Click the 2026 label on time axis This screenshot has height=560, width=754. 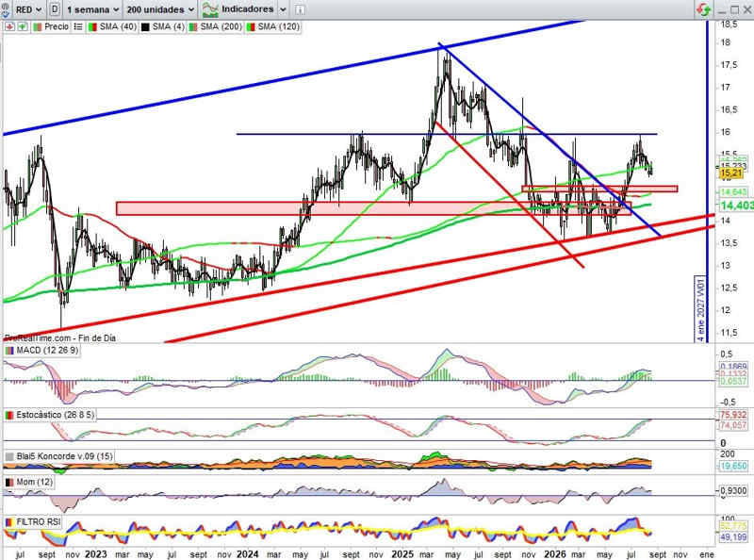pyautogui.click(x=554, y=554)
